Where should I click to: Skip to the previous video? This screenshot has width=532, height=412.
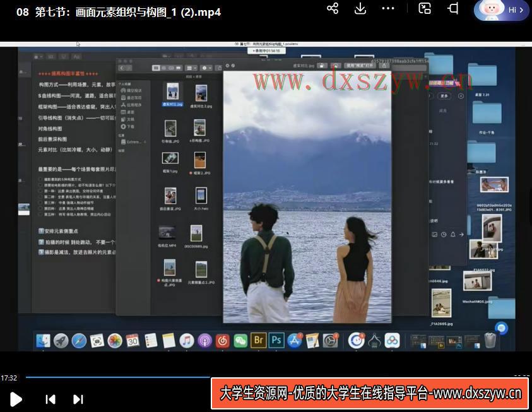pos(50,399)
